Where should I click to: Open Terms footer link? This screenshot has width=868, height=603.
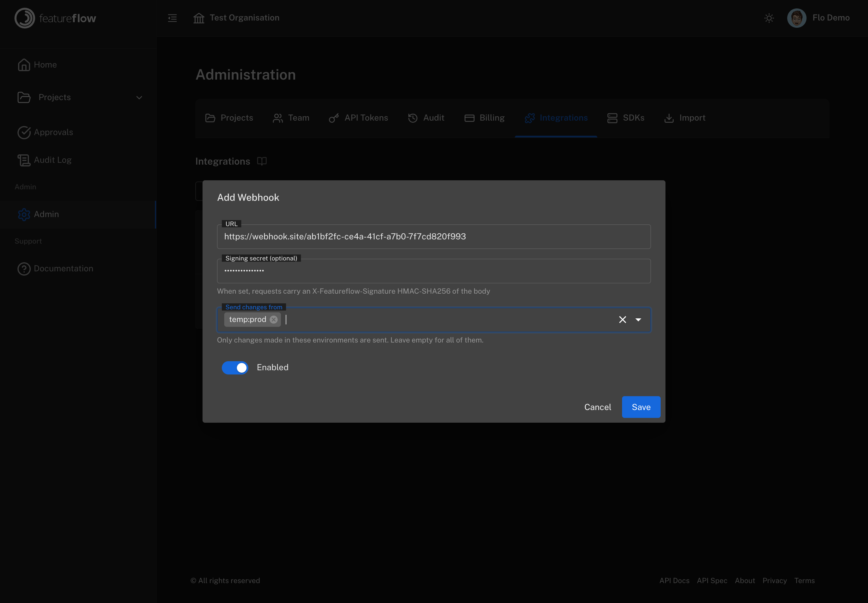click(x=804, y=581)
